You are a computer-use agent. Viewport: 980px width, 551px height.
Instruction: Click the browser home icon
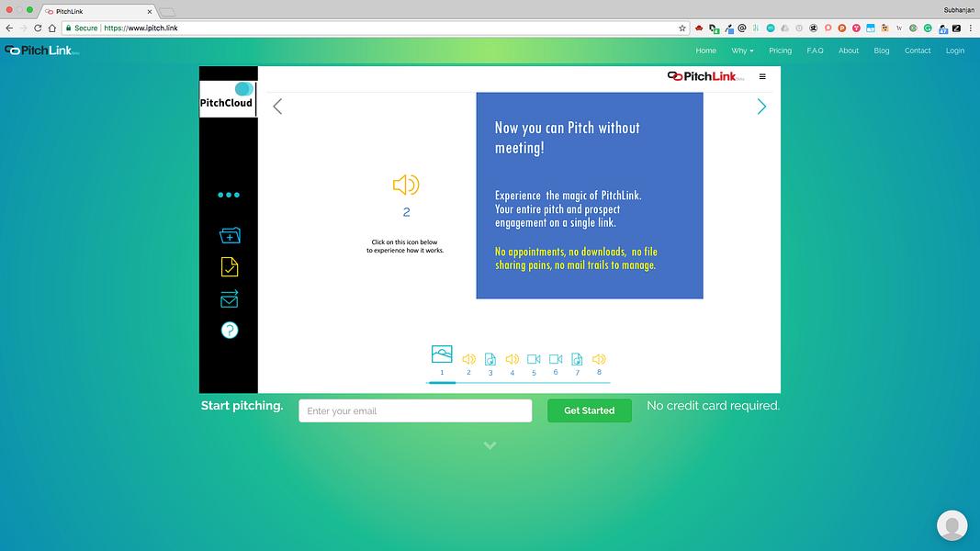(52, 28)
